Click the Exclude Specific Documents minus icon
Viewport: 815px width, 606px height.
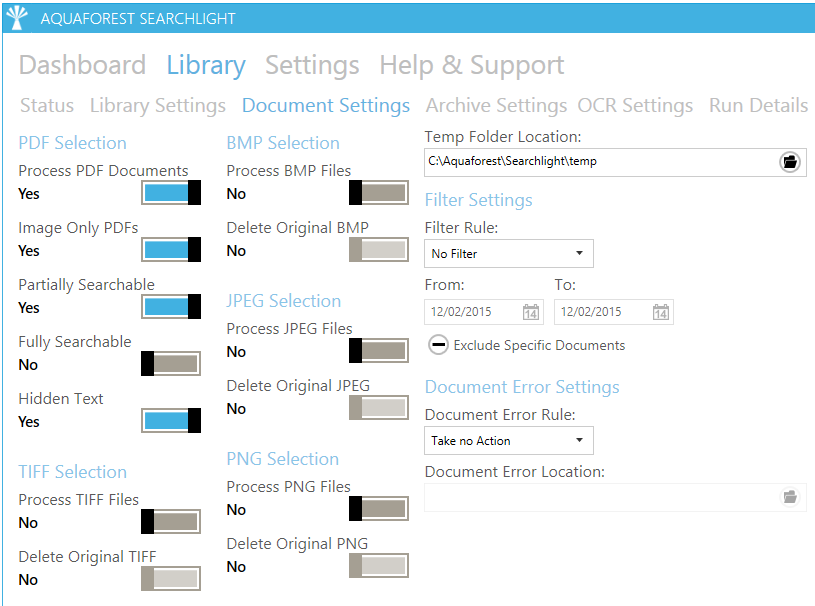point(438,345)
